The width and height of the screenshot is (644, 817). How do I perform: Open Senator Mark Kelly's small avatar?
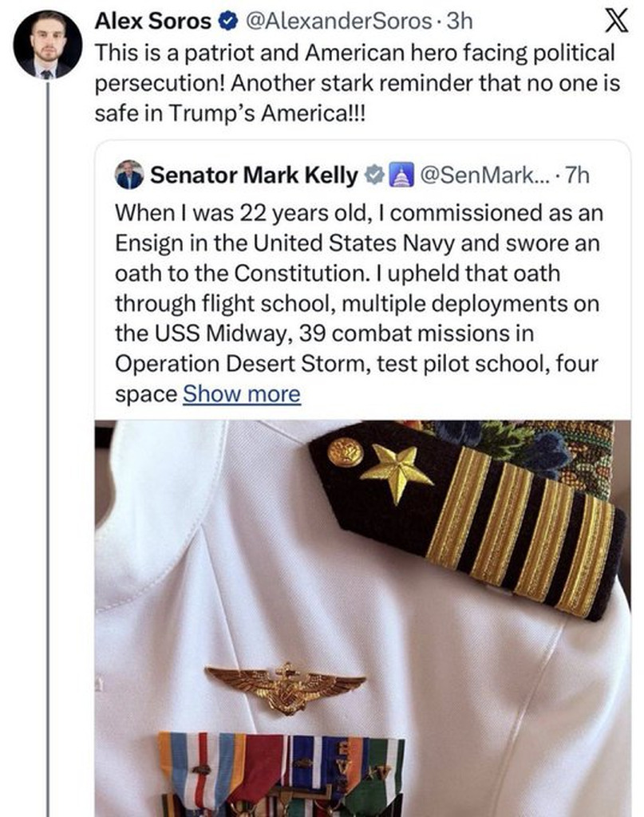pyautogui.click(x=129, y=175)
